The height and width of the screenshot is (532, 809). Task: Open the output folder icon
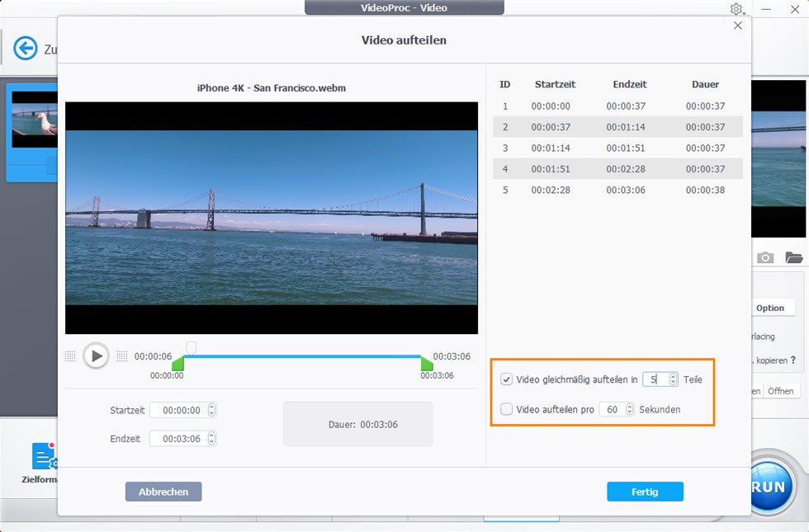(793, 258)
